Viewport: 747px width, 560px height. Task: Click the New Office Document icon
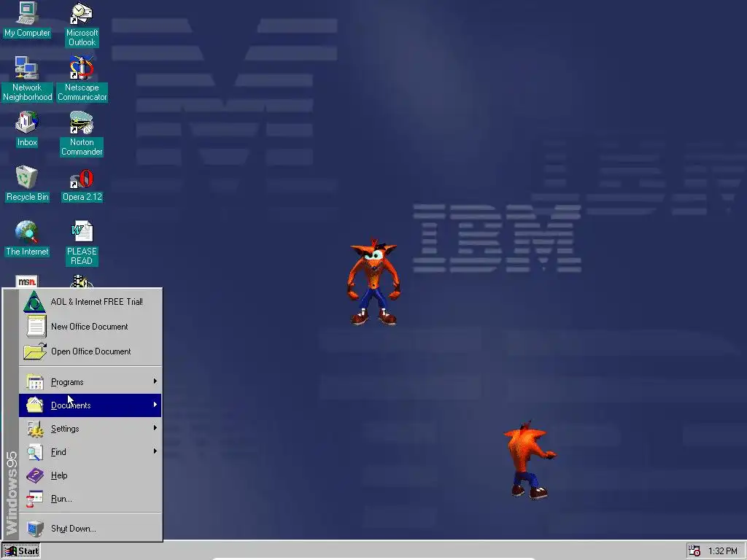36,327
